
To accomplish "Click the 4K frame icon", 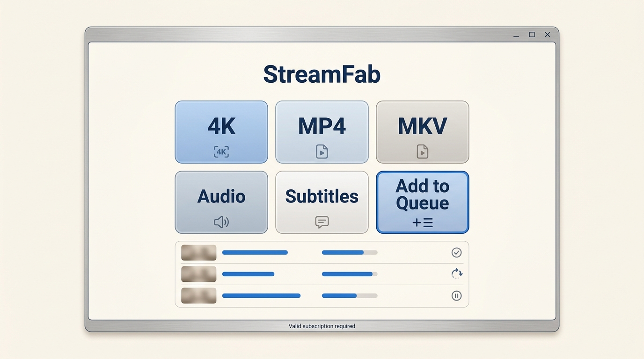I will 221,151.
